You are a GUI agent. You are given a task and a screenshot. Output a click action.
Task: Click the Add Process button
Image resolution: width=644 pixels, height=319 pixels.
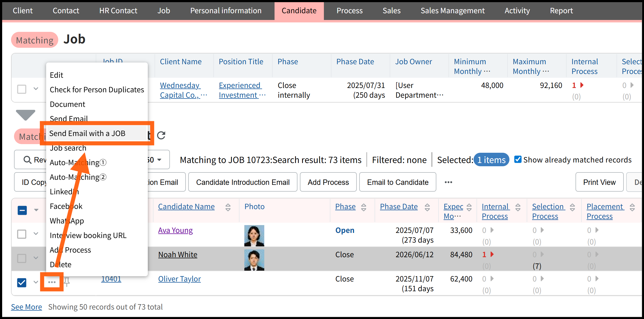pyautogui.click(x=328, y=182)
